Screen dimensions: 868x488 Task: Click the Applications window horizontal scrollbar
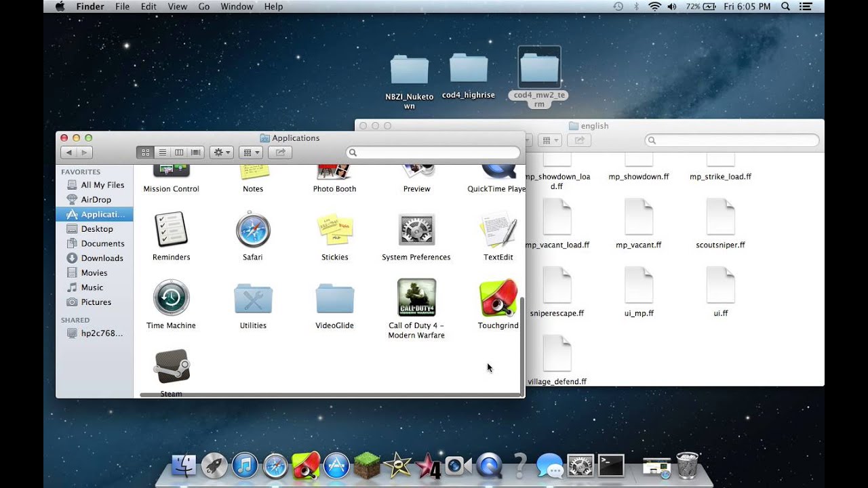(x=330, y=394)
